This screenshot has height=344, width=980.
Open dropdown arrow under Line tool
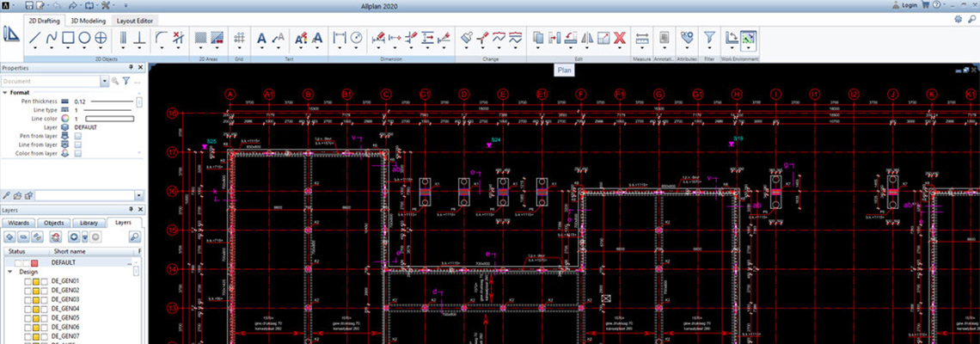(x=35, y=49)
